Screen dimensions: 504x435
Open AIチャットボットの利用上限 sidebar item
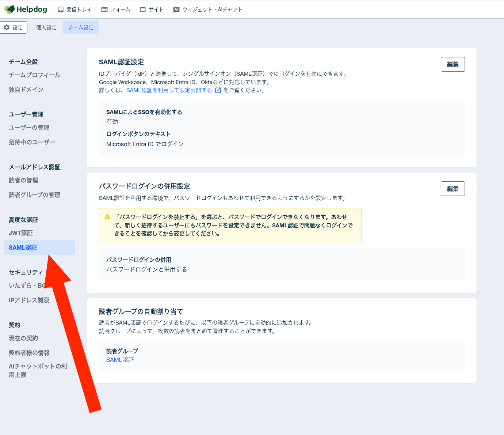(x=38, y=370)
